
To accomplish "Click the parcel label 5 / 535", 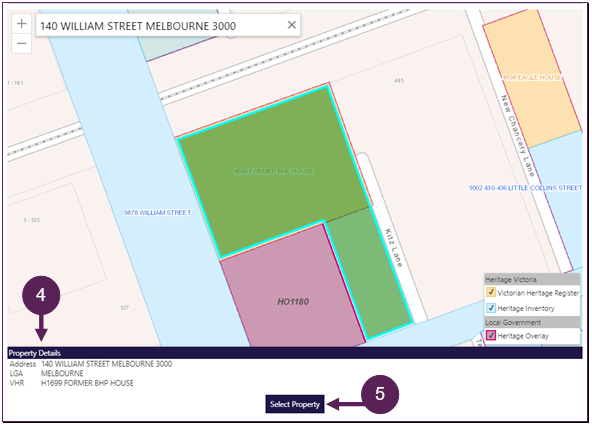I will click(x=32, y=220).
